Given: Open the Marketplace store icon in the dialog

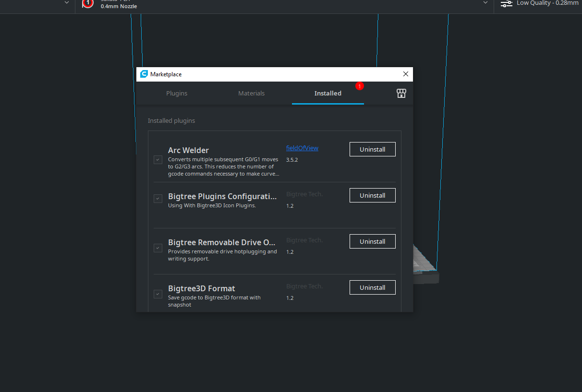Looking at the screenshot, I should tap(401, 94).
